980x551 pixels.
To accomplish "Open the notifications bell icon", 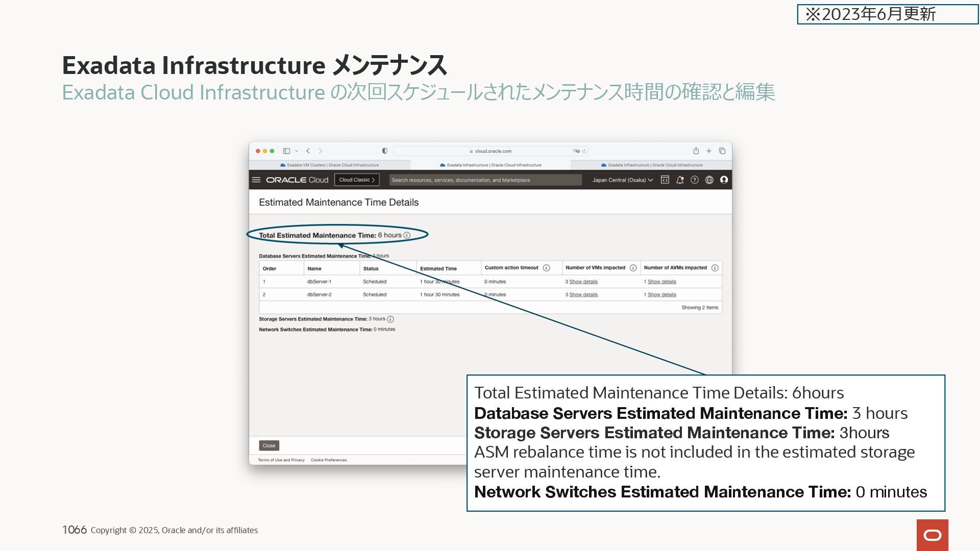I will (x=680, y=180).
